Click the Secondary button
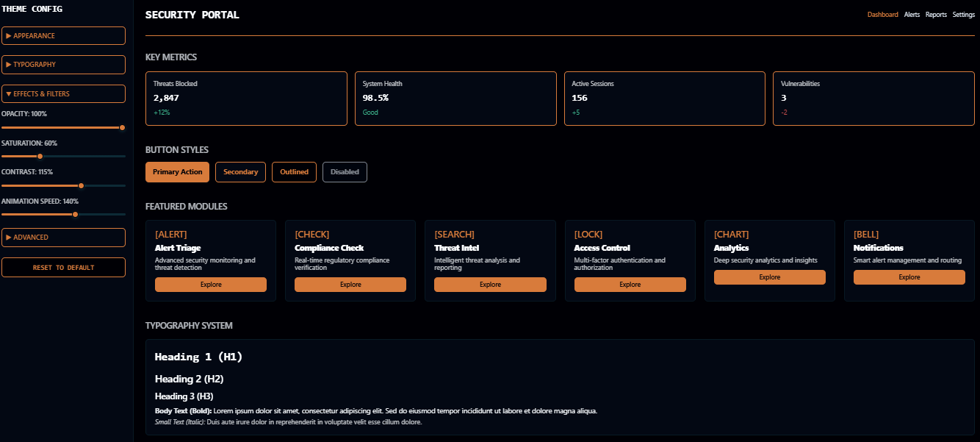Image resolution: width=980 pixels, height=442 pixels. pyautogui.click(x=240, y=172)
